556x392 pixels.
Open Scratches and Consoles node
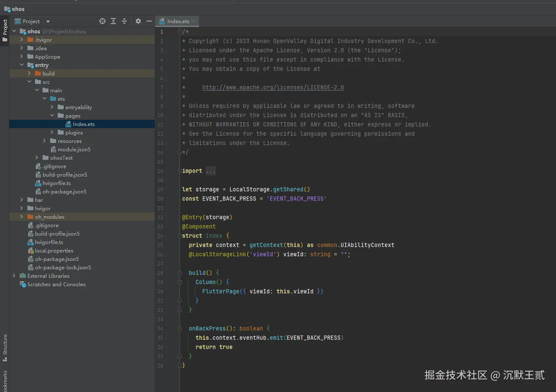(56, 285)
